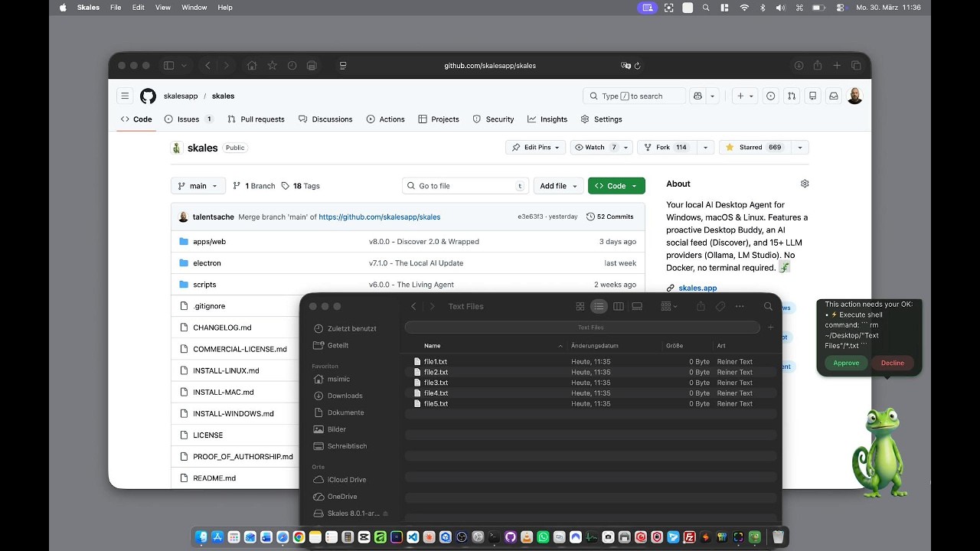980x551 pixels.
Task: Decline the rm shell command
Action: tap(892, 363)
